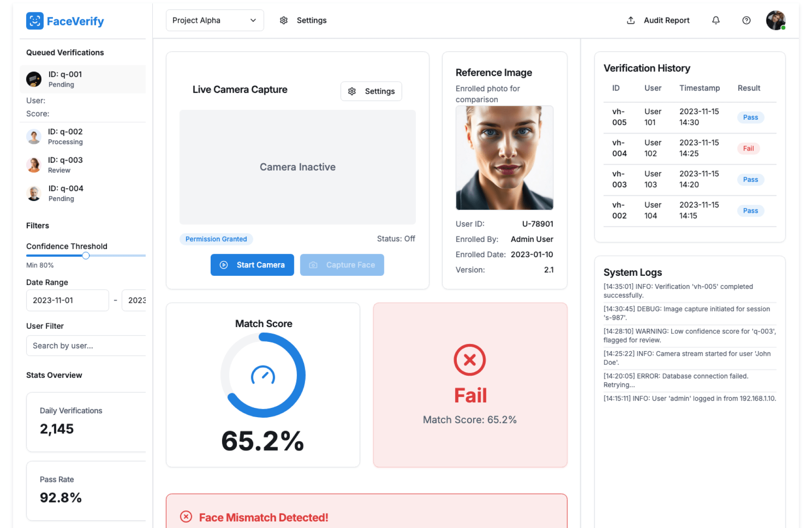Viewport: 812px width, 528px height.
Task: Click the FaceVerify logo icon
Action: tap(35, 21)
